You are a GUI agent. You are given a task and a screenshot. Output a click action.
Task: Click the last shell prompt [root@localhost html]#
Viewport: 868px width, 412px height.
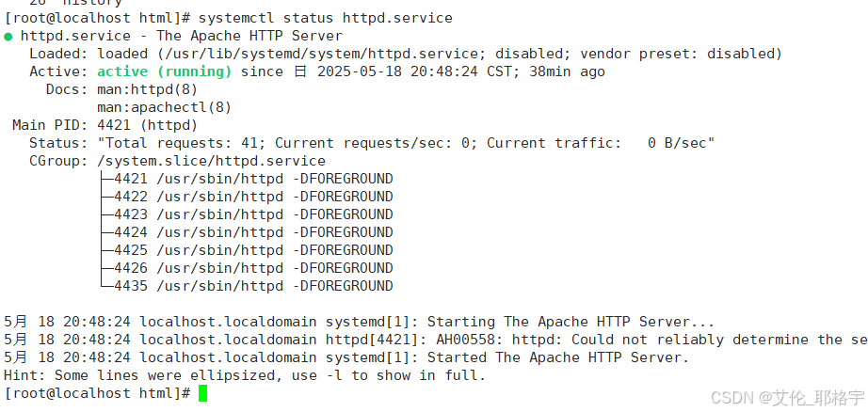(x=97, y=394)
